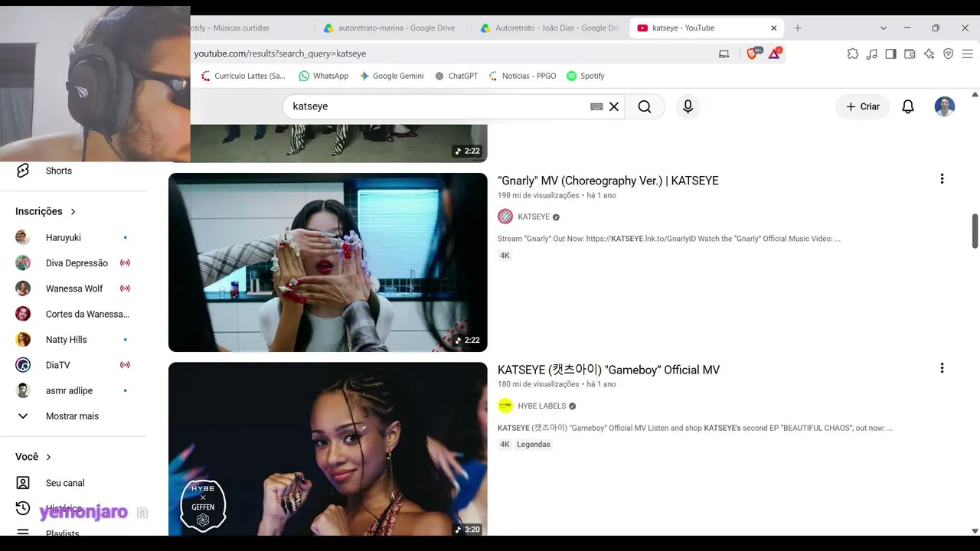980x551 pixels.
Task: Open the YouTube notifications bell
Action: [908, 106]
